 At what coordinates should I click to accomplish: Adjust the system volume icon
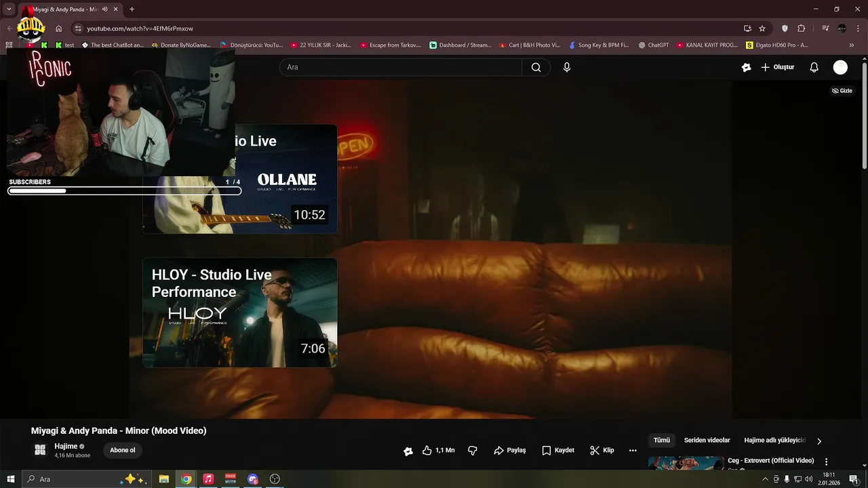(808, 479)
